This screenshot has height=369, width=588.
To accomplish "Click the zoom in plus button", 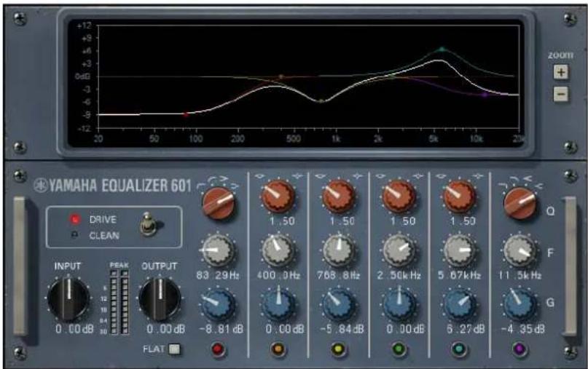I will (x=560, y=72).
